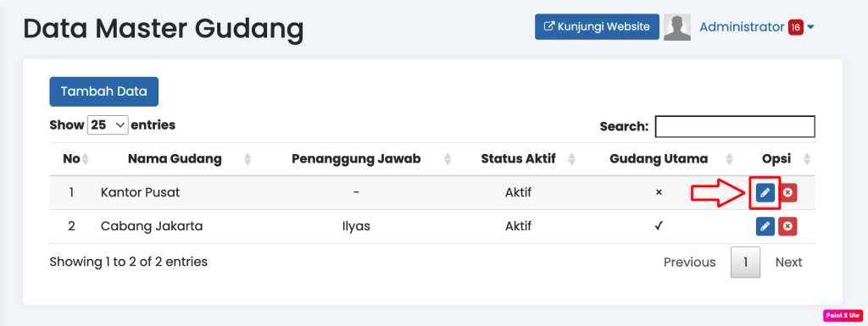
Task: Click the Showing 1 to 2 of 2 entries text
Action: 129,262
